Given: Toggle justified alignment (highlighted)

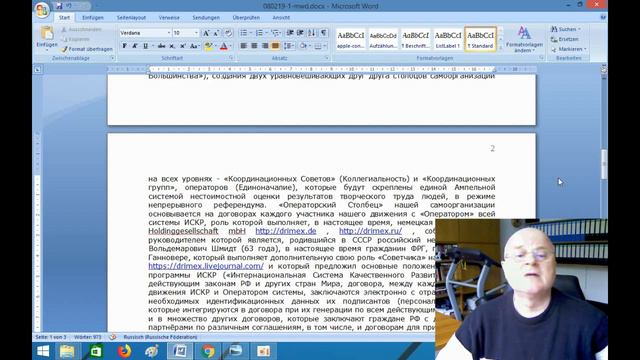Looking at the screenshot, I should tap(276, 46).
